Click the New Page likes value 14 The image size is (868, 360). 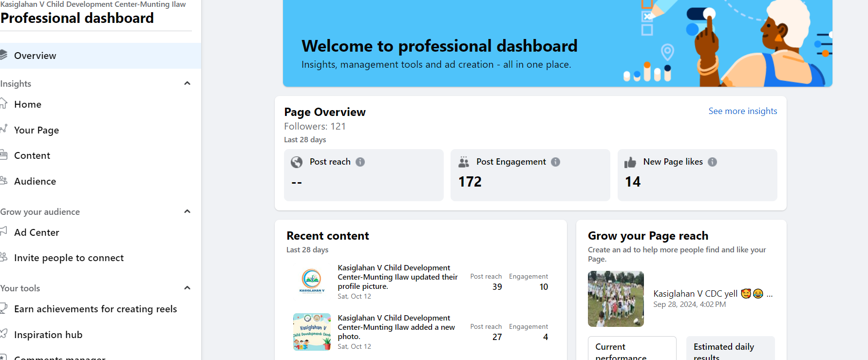click(633, 182)
